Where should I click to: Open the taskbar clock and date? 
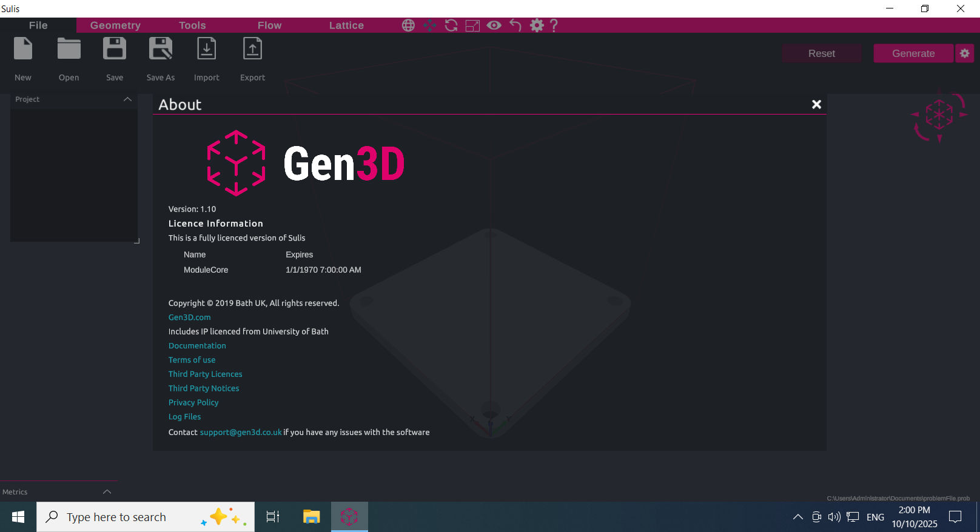[x=915, y=517]
